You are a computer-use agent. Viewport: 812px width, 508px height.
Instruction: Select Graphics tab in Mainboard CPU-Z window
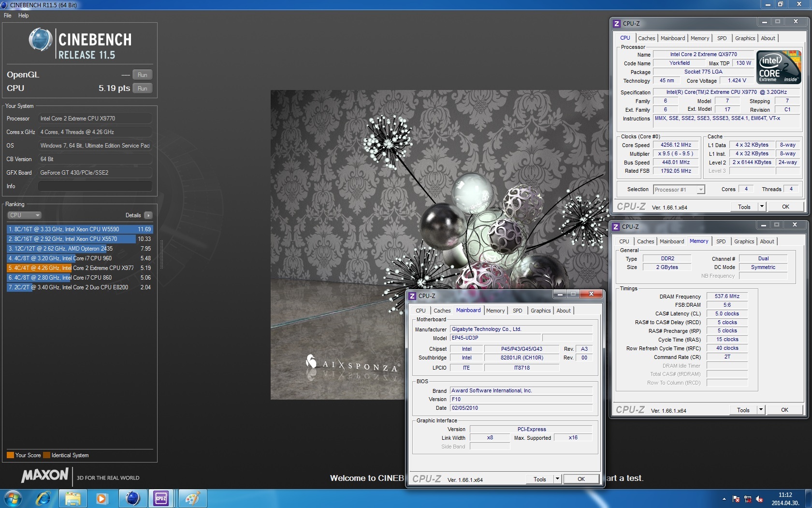(540, 311)
